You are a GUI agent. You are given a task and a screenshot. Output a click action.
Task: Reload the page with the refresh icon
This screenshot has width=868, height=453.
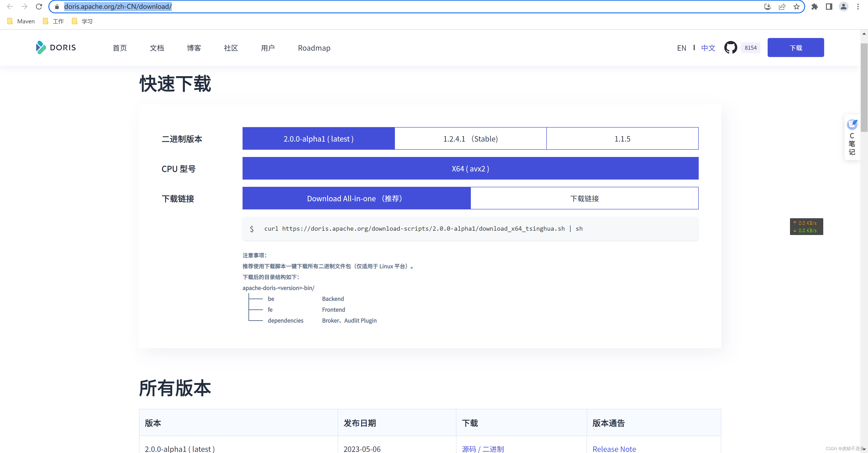click(39, 6)
